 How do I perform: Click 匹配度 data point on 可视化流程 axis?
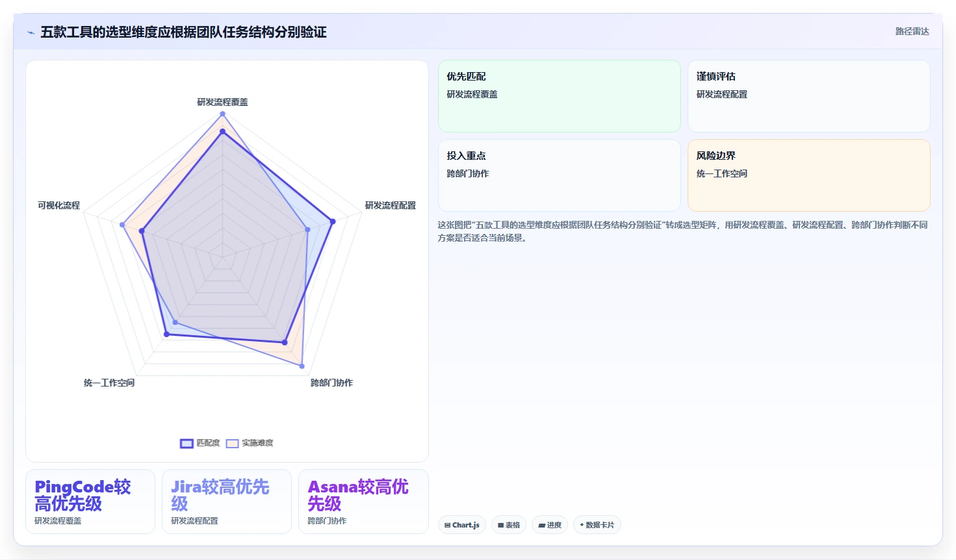142,231
